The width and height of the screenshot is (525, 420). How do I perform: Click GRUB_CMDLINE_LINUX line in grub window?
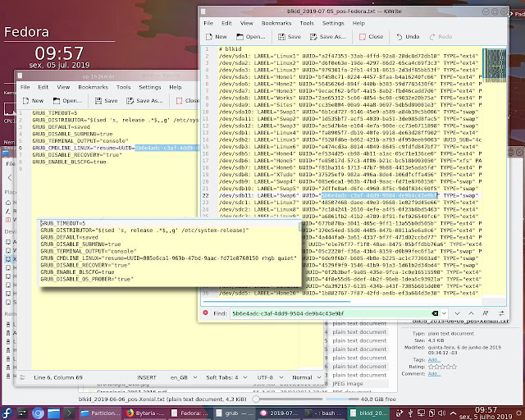click(x=115, y=148)
